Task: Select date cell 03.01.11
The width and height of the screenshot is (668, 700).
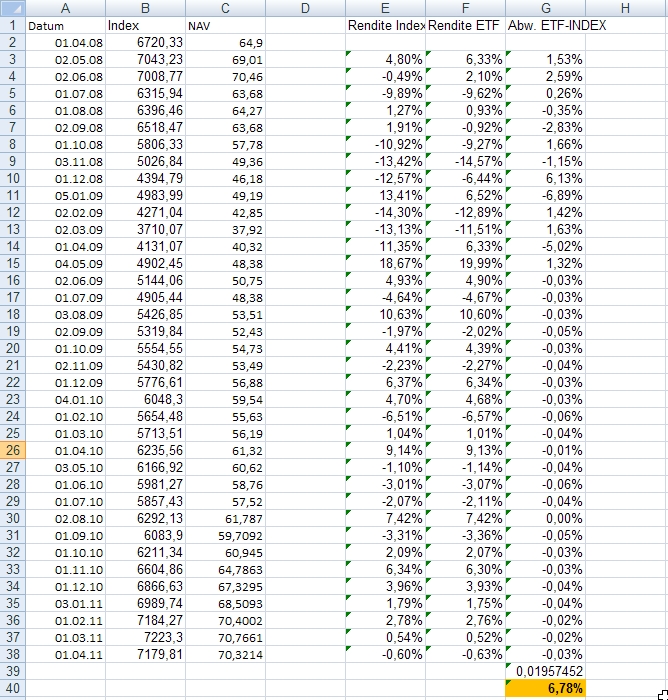Action: (66, 603)
